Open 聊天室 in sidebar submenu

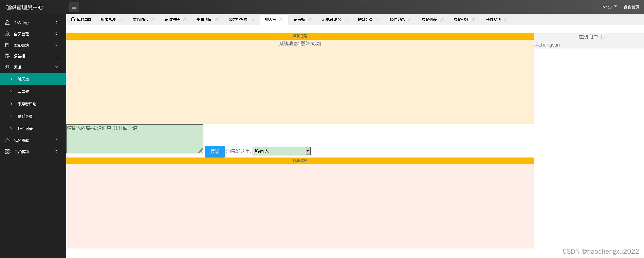click(x=33, y=79)
